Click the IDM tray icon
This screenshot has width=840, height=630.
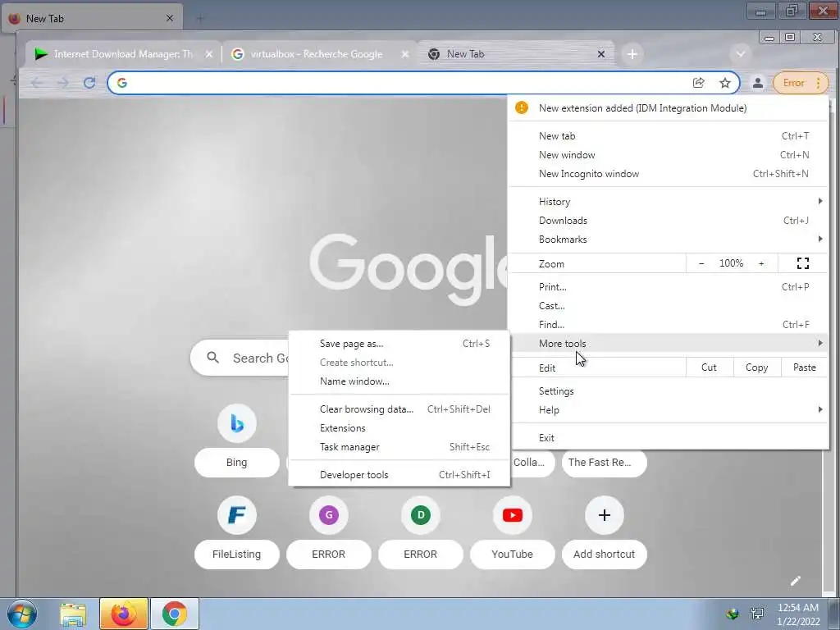click(733, 614)
